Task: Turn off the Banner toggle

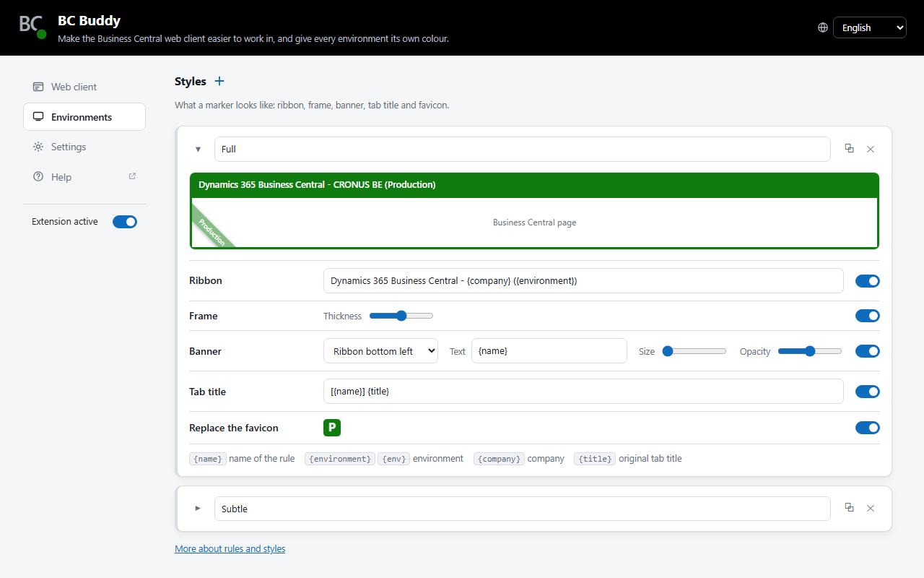Action: click(868, 351)
